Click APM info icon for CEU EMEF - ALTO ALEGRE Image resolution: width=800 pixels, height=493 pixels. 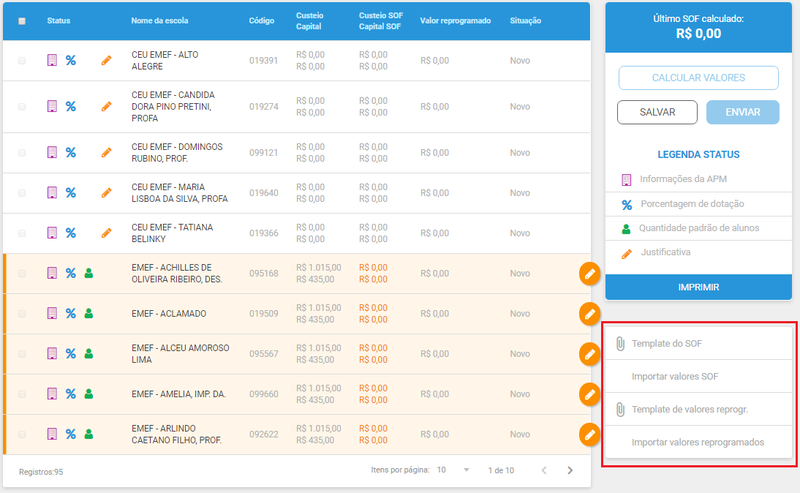(x=52, y=60)
